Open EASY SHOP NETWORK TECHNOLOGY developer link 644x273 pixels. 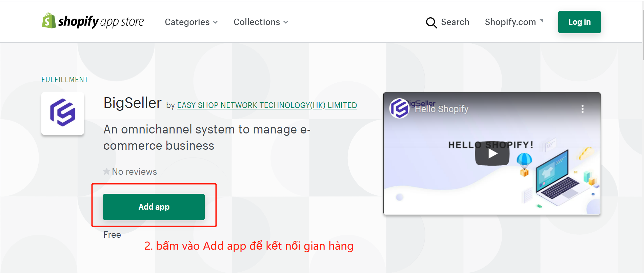coord(267,105)
